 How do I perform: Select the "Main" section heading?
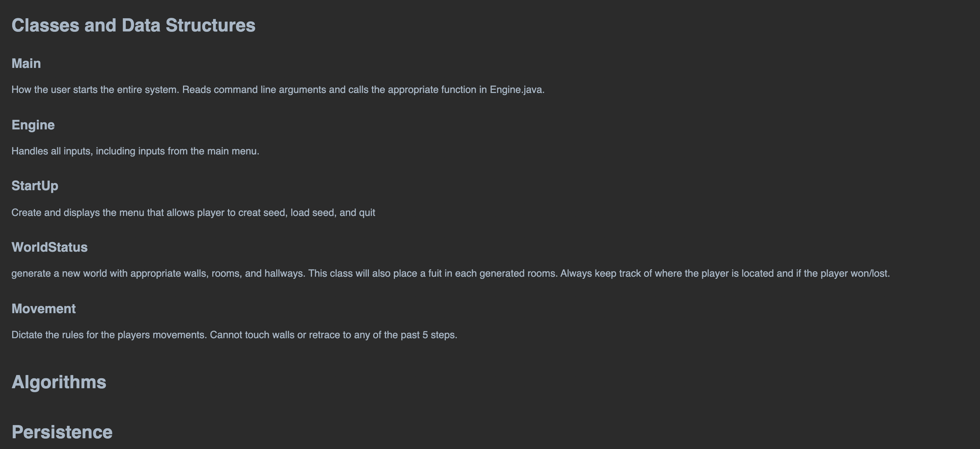click(26, 64)
